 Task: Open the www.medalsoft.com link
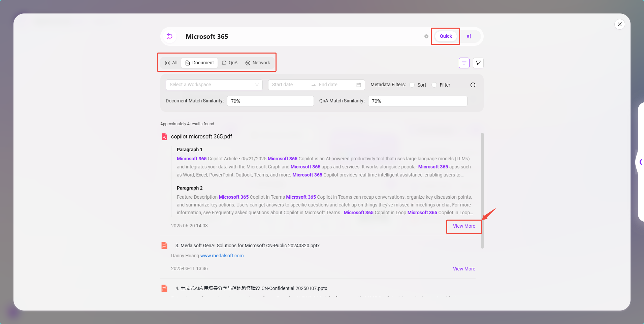coord(222,256)
